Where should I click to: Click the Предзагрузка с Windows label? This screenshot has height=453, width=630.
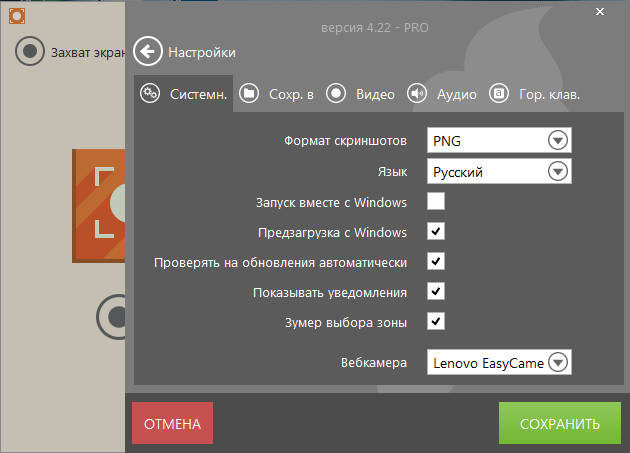332,232
